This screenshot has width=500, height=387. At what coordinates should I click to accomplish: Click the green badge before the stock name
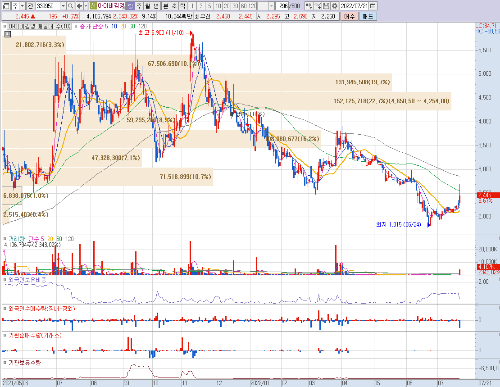pos(93,6)
